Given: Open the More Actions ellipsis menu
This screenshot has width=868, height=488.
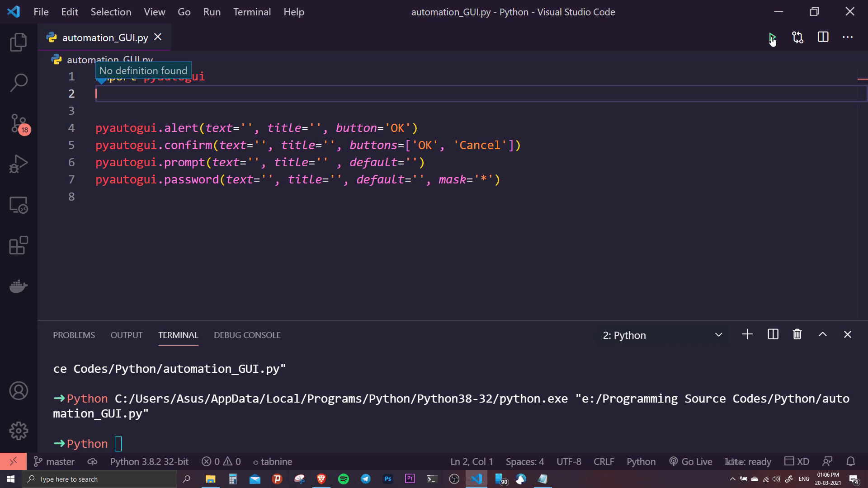Looking at the screenshot, I should coord(847,38).
